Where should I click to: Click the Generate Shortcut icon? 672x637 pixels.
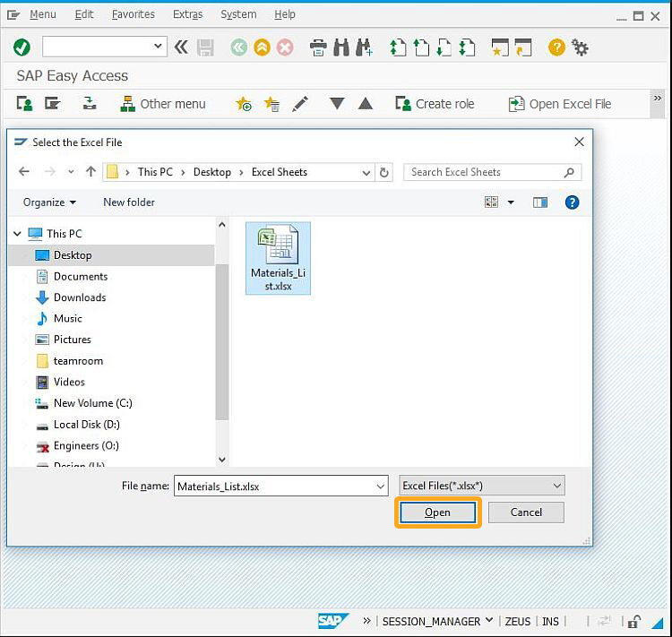point(523,47)
